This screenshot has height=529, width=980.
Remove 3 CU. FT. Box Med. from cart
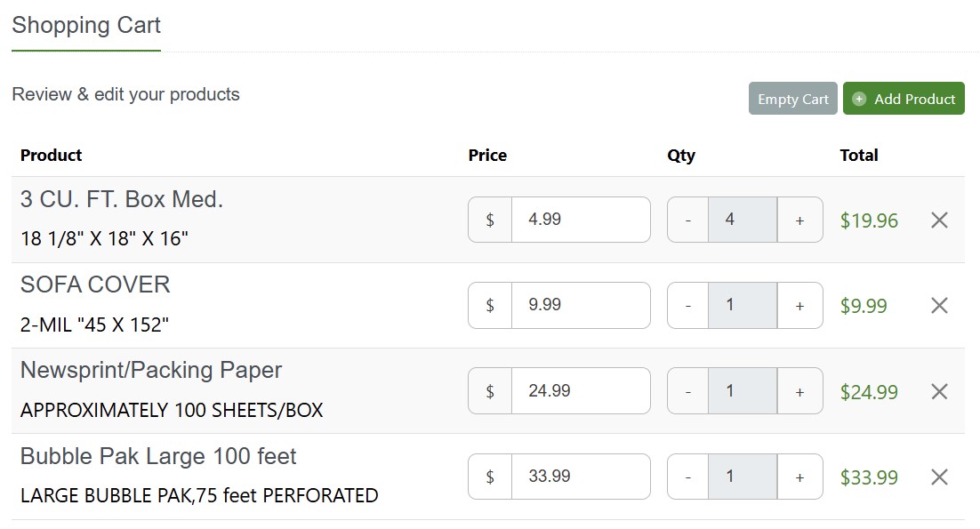(x=939, y=220)
